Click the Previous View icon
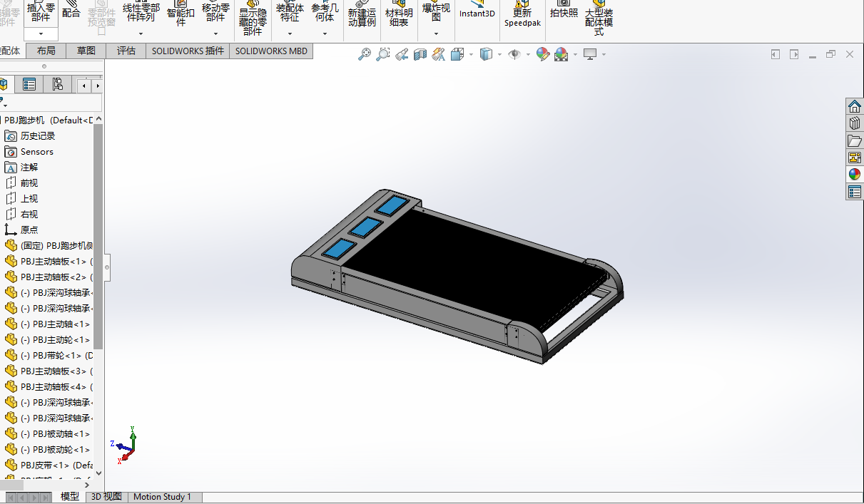Image resolution: width=864 pixels, height=504 pixels. coord(402,54)
